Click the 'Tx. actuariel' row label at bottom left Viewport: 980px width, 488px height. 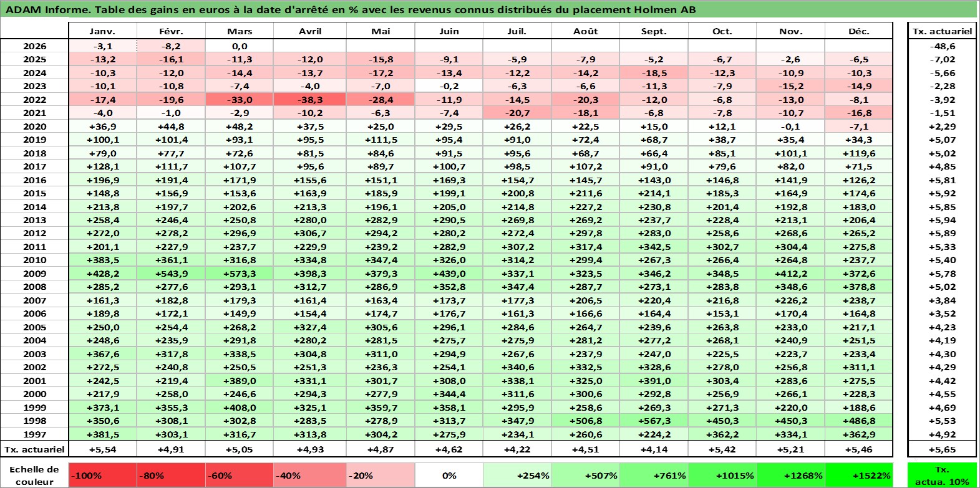click(34, 449)
